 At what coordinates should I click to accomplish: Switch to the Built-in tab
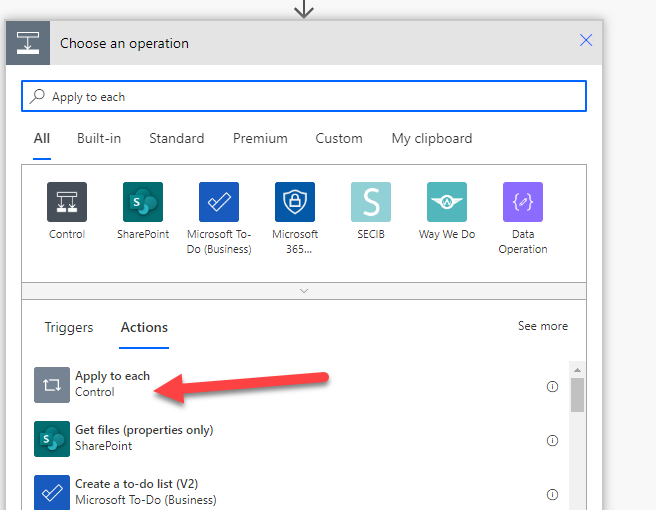99,139
